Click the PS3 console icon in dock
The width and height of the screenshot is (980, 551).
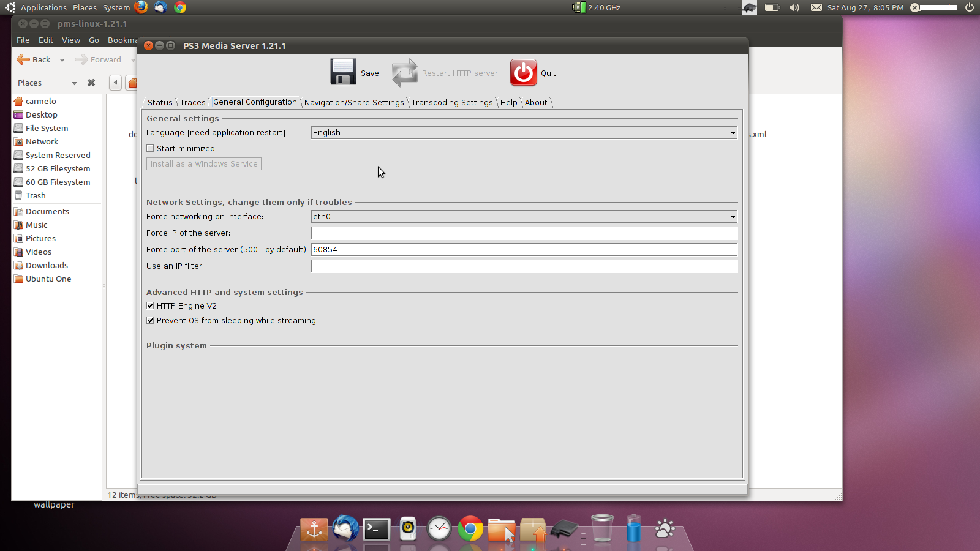(x=564, y=529)
